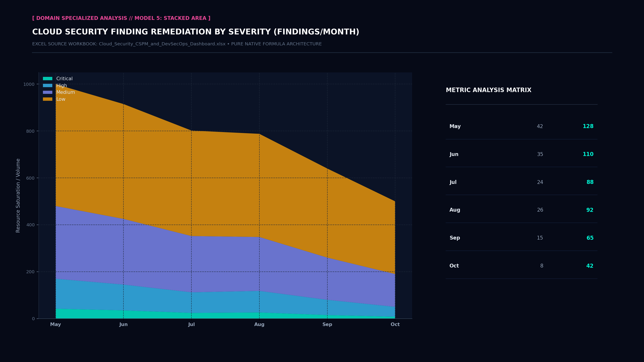This screenshot has height=362, width=644.
Task: Click the High legend color swatch
Action: tap(47, 85)
